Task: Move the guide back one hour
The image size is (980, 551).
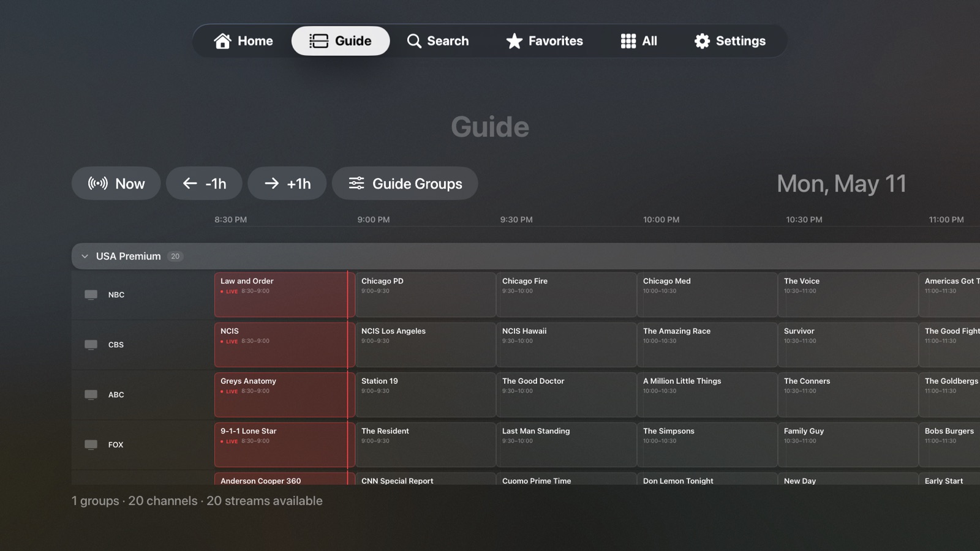Action: point(204,184)
